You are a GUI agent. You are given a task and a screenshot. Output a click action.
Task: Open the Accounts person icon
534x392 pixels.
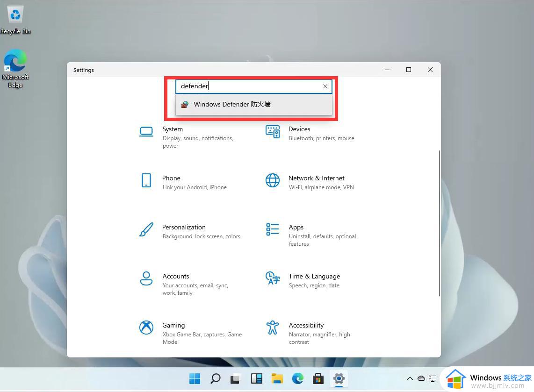click(146, 278)
